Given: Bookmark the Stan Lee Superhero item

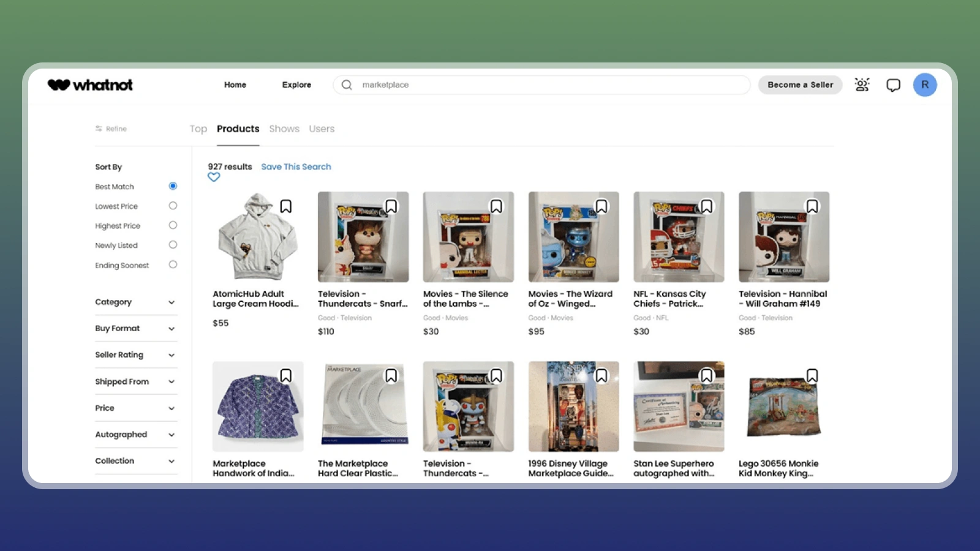Looking at the screenshot, I should pos(707,375).
